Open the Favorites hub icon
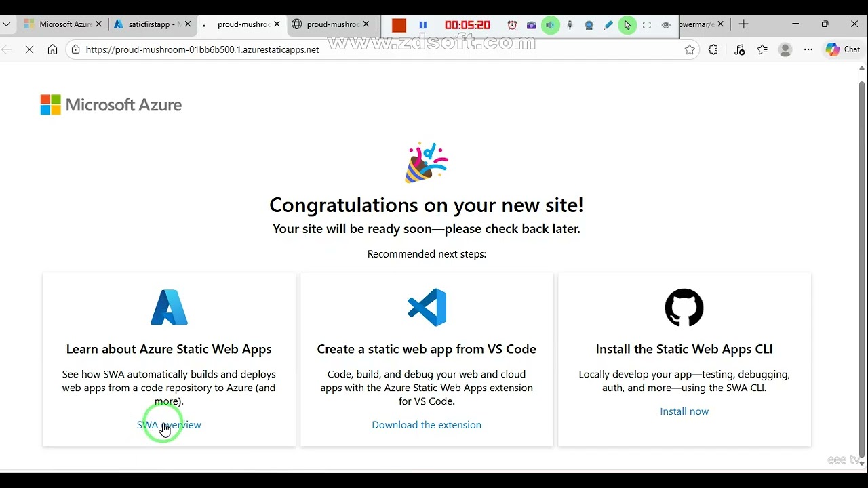 tap(762, 49)
